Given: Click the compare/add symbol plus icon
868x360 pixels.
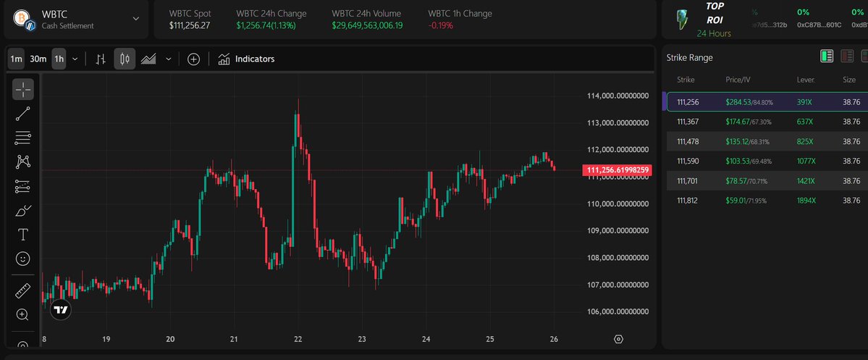Looking at the screenshot, I should coord(193,59).
